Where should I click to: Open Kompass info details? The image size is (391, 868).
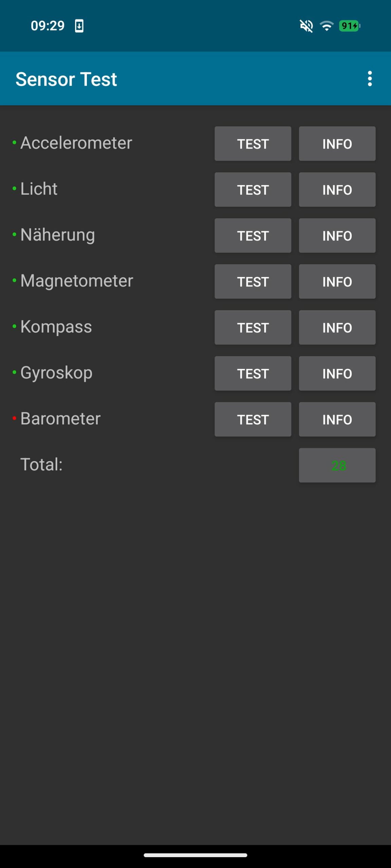(x=337, y=328)
